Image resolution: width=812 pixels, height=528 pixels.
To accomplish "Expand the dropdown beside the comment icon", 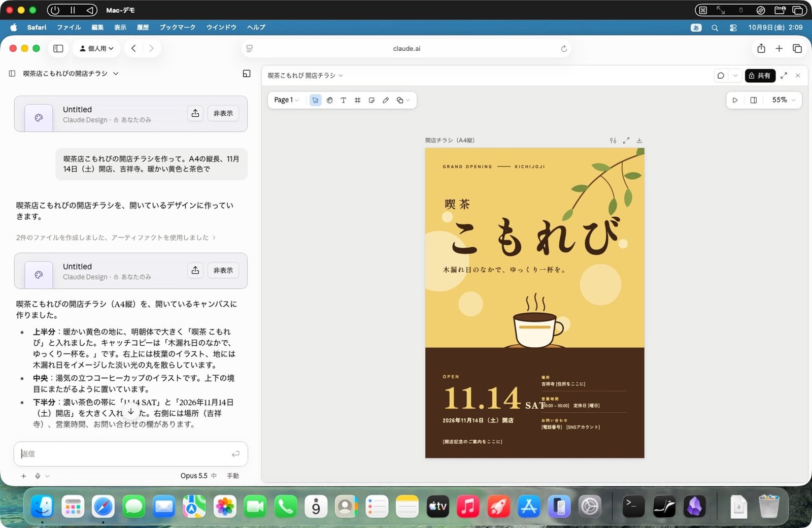I will (735, 76).
